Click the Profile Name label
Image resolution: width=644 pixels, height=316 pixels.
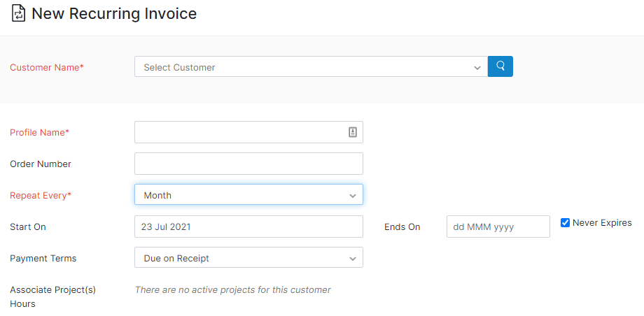[x=39, y=132]
